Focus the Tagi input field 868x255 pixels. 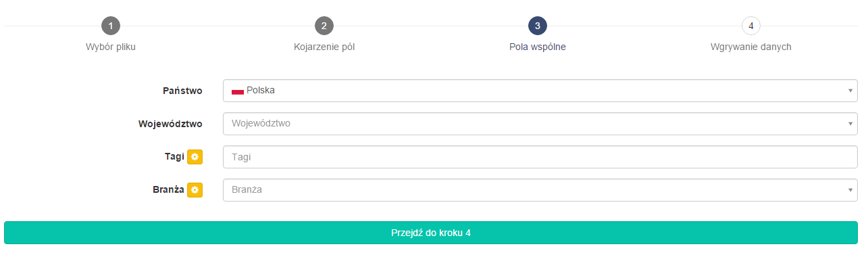(x=540, y=157)
